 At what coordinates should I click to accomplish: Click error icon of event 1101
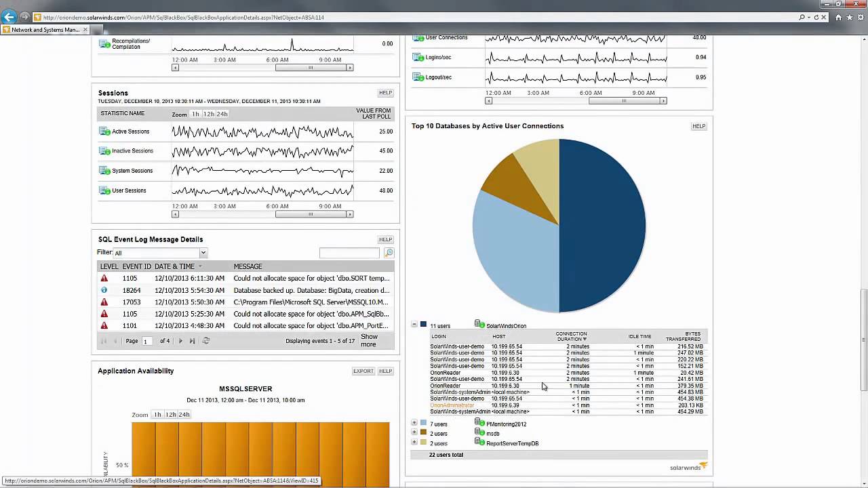click(x=104, y=326)
